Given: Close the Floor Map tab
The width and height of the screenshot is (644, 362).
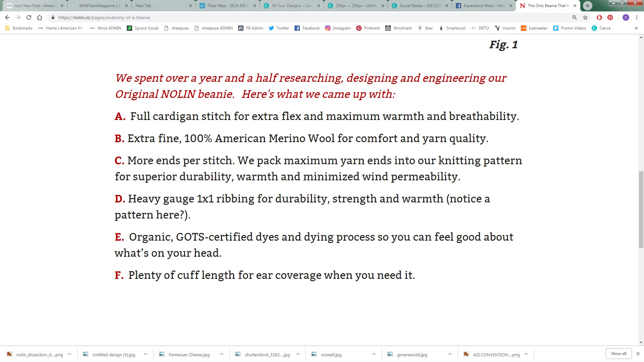Looking at the screenshot, I should coord(255,6).
